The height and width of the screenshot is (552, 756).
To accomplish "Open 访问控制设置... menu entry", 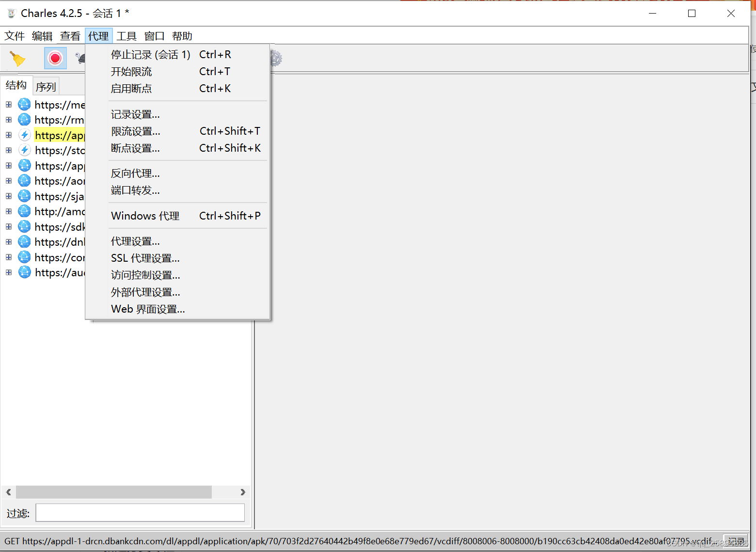I will (177, 275).
